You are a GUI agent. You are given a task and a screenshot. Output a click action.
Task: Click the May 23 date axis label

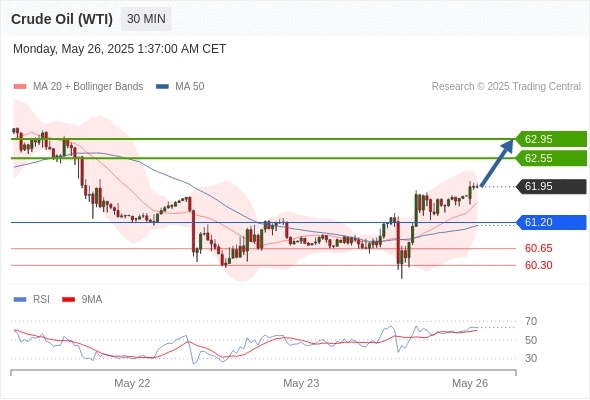(x=301, y=383)
